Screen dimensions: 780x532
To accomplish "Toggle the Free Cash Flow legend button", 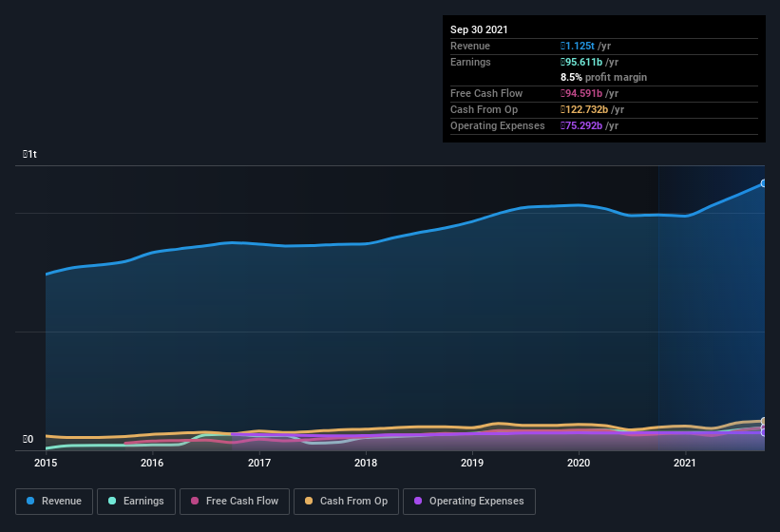I will (235, 502).
